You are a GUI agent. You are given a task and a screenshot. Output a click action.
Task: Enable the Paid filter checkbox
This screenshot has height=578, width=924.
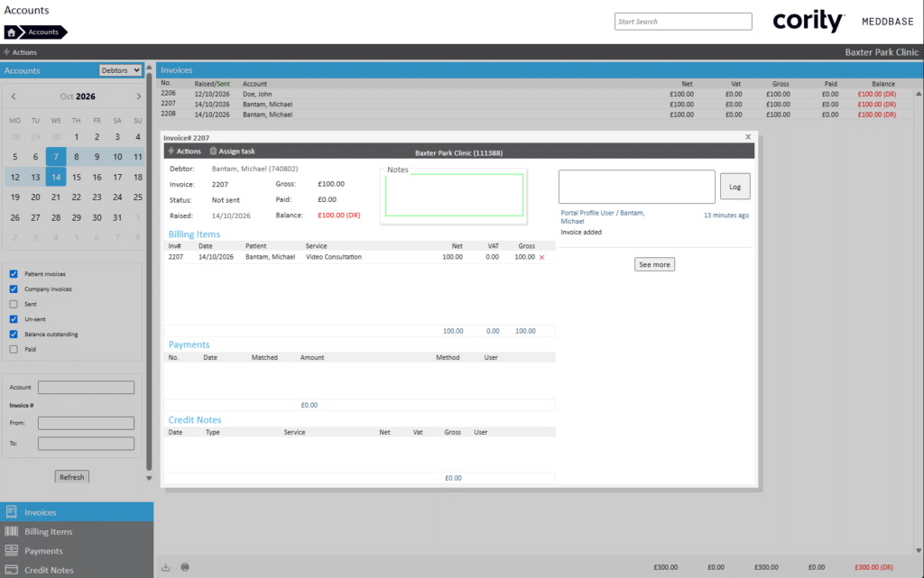click(14, 349)
